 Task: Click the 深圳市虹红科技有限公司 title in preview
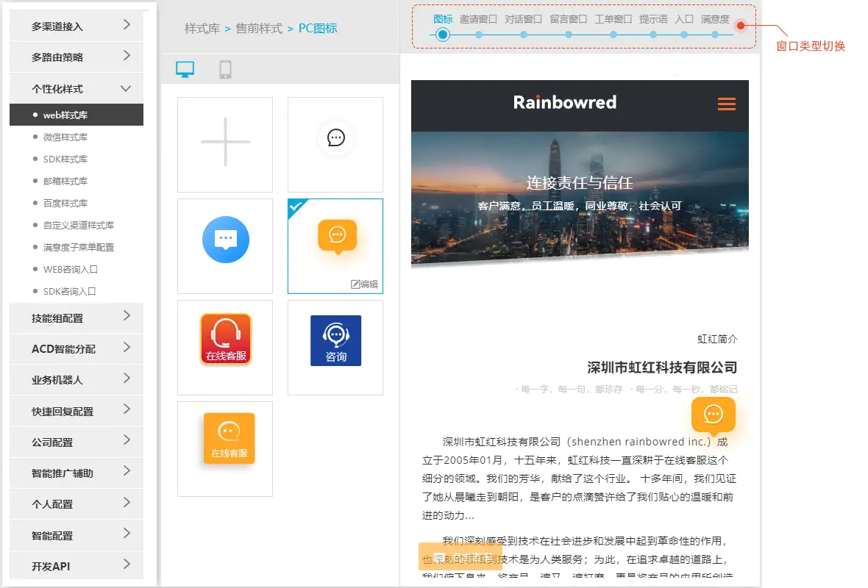coord(662,367)
